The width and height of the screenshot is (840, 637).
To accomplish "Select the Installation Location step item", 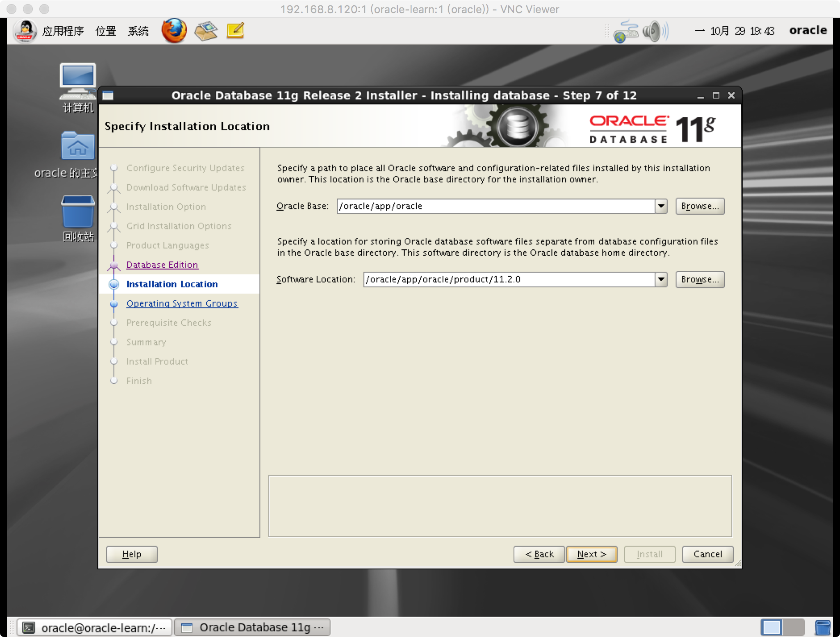I will (x=173, y=284).
